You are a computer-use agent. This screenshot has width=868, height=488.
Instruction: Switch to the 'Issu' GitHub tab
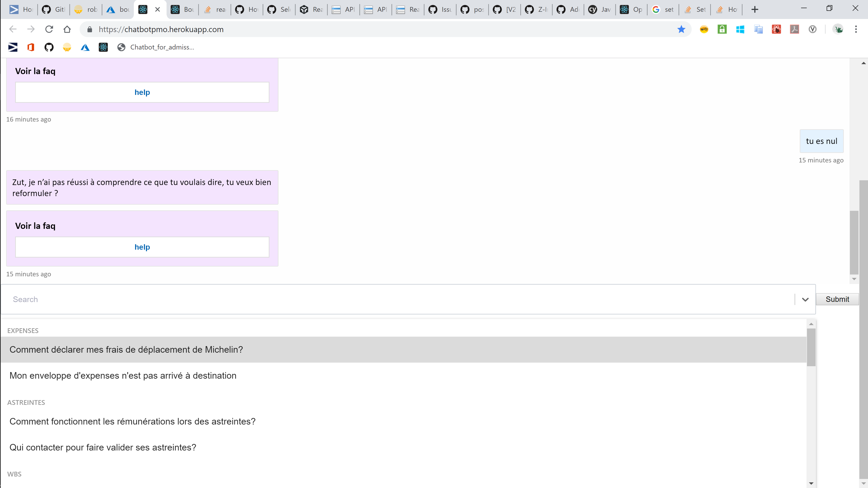click(440, 9)
